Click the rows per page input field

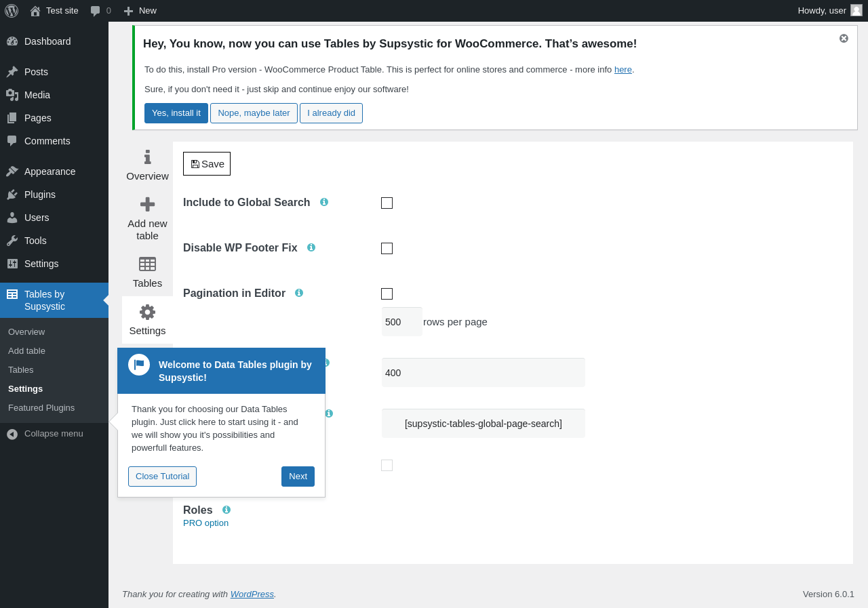coord(402,321)
